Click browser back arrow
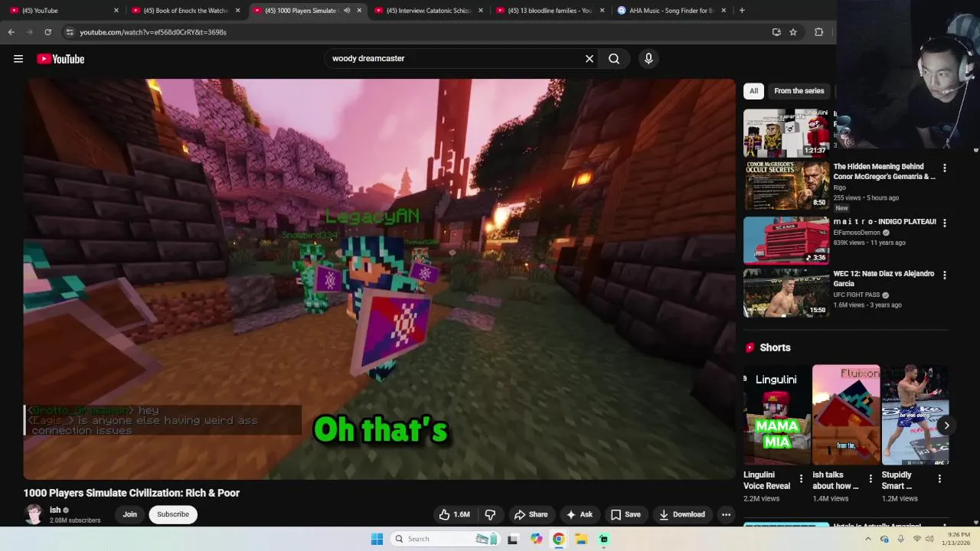Viewport: 980px width, 551px height. [11, 32]
